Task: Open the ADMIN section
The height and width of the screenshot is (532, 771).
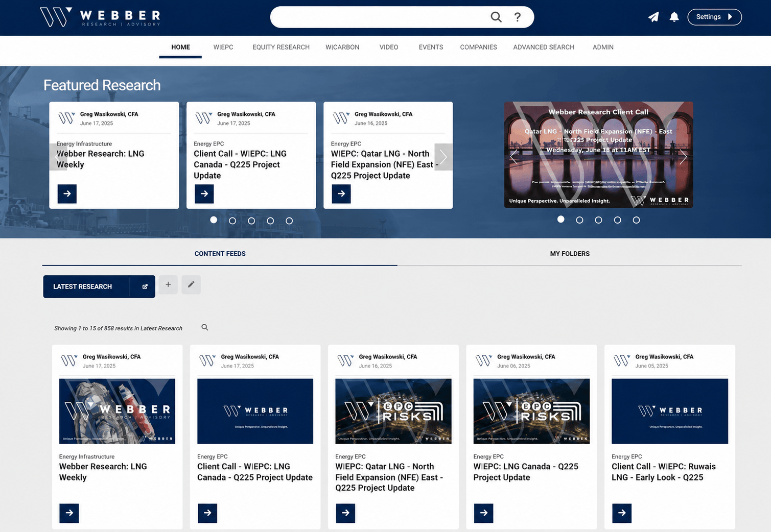Action: point(603,47)
